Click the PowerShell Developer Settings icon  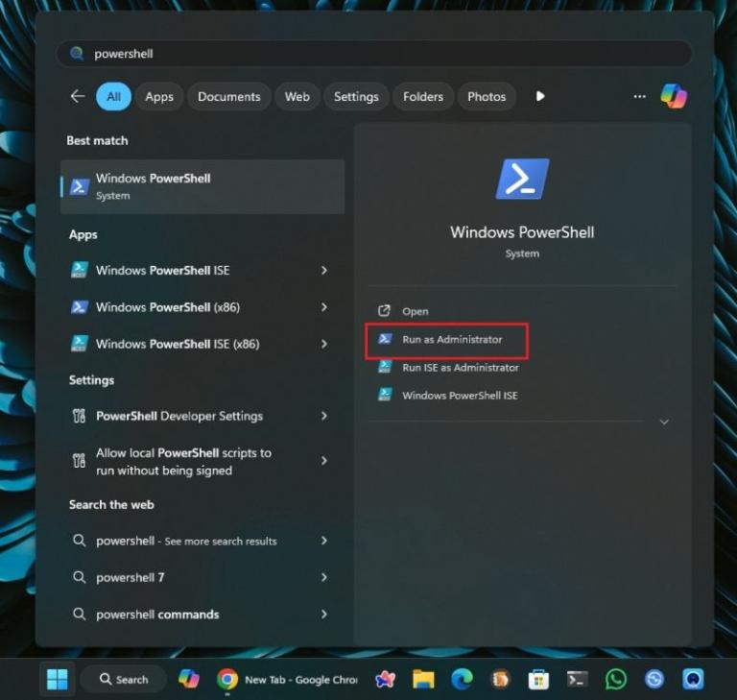click(79, 416)
